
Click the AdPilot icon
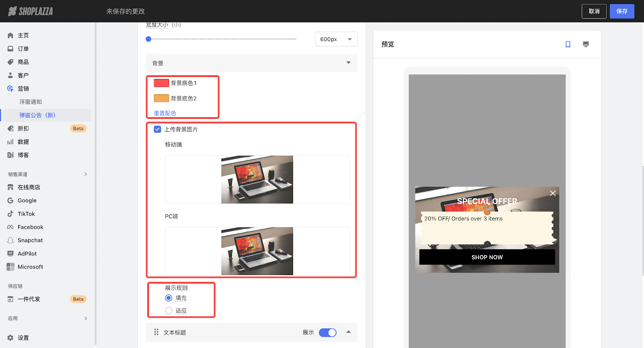click(x=10, y=254)
